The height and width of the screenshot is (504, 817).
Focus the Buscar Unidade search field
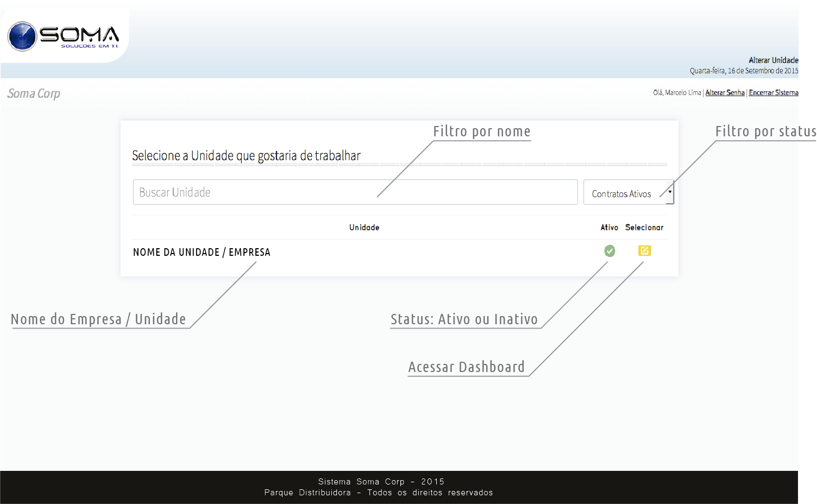(x=355, y=192)
